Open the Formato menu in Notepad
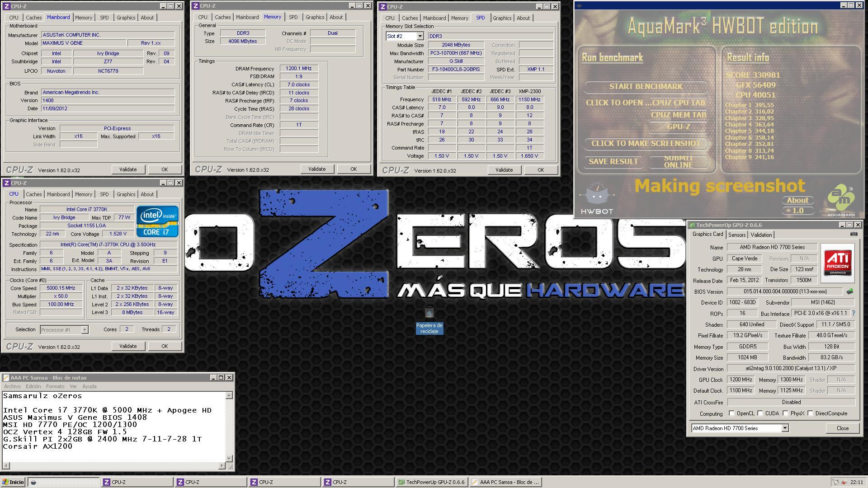This screenshot has height=488, width=868. 55,386
